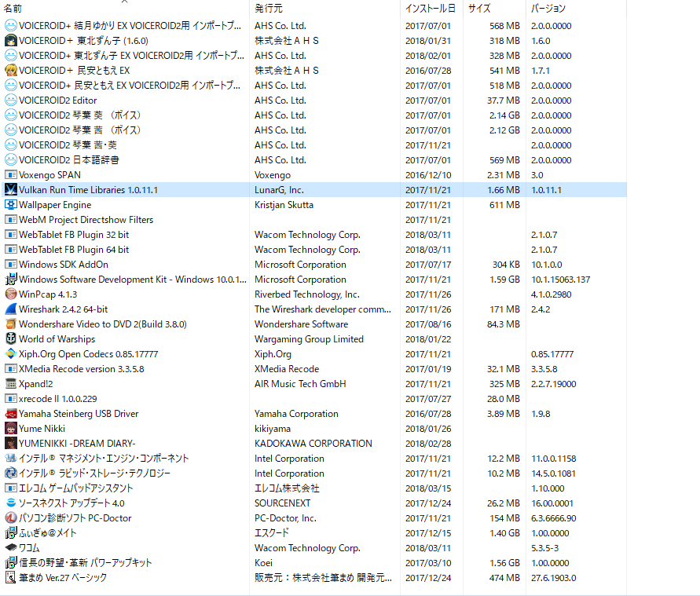Click the Wireshark shark fin icon
The image size is (700, 596).
click(11, 309)
